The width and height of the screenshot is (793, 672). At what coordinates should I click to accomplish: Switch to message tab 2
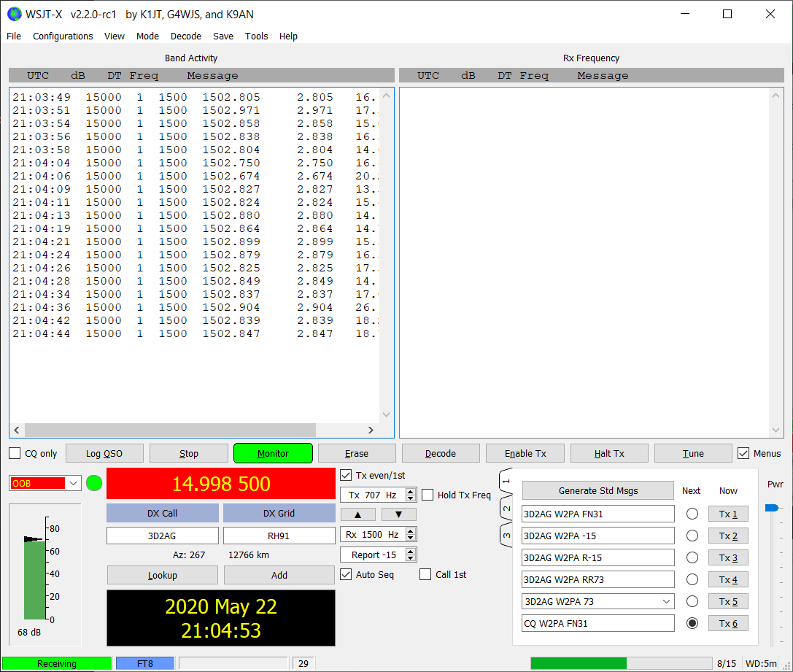506,508
